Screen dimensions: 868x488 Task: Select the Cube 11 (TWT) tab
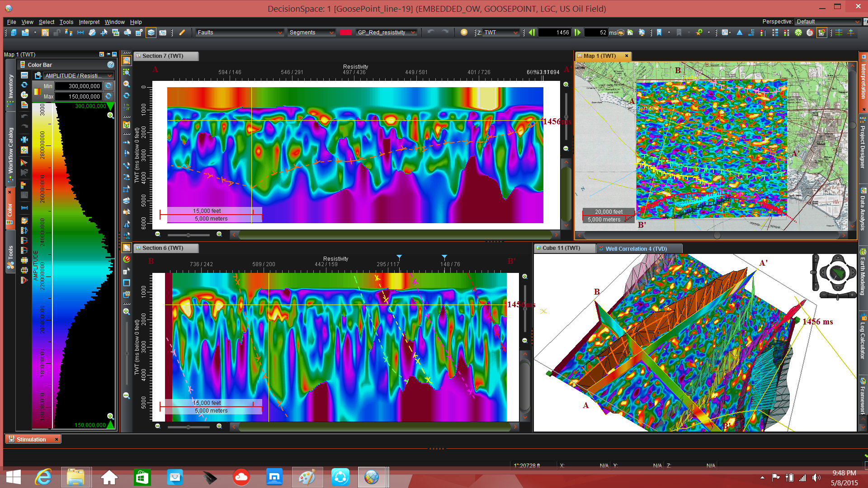click(x=564, y=248)
